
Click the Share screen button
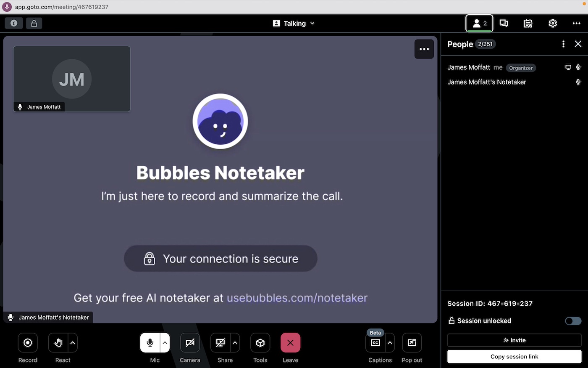coord(220,343)
